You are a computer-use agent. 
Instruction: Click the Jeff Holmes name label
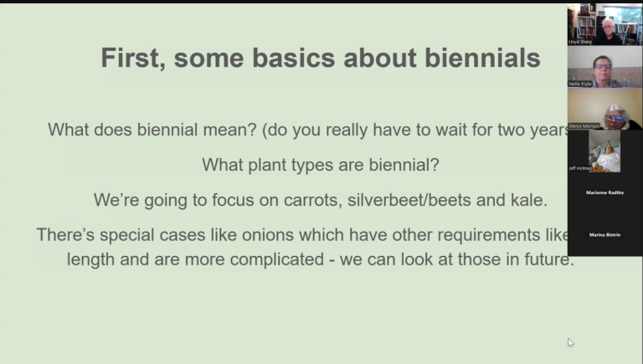[581, 168]
